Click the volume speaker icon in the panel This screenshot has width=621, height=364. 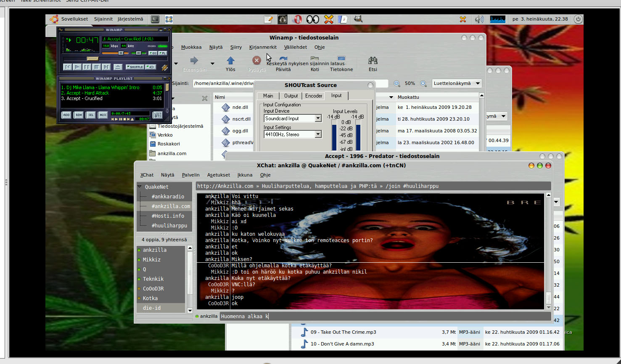(x=479, y=19)
